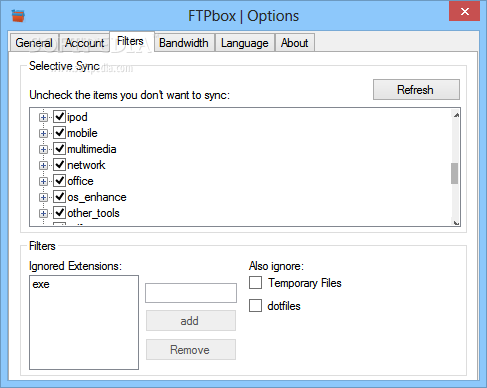Click the scroll up arrow of the folder tree
Image resolution: width=487 pixels, height=388 pixels.
tap(456, 115)
